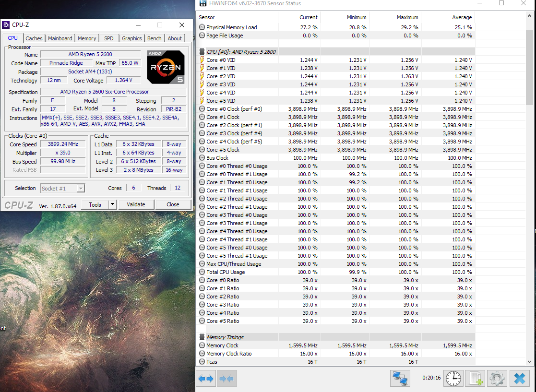
Task: Click sensor icon beside Tcas row
Action: 202,362
